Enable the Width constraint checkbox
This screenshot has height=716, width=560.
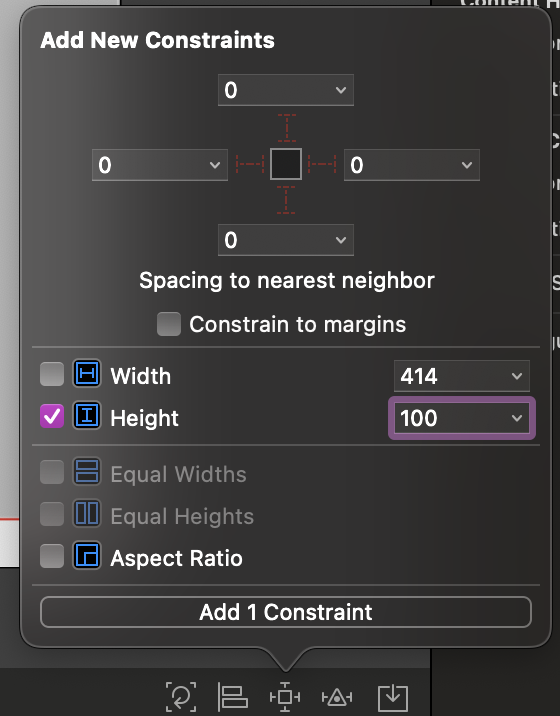52,374
